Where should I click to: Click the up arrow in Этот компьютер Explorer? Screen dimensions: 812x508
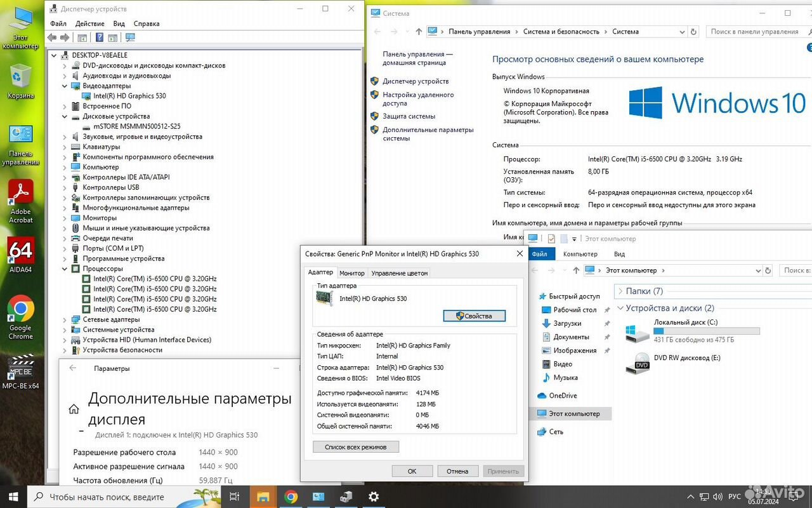pos(576,271)
